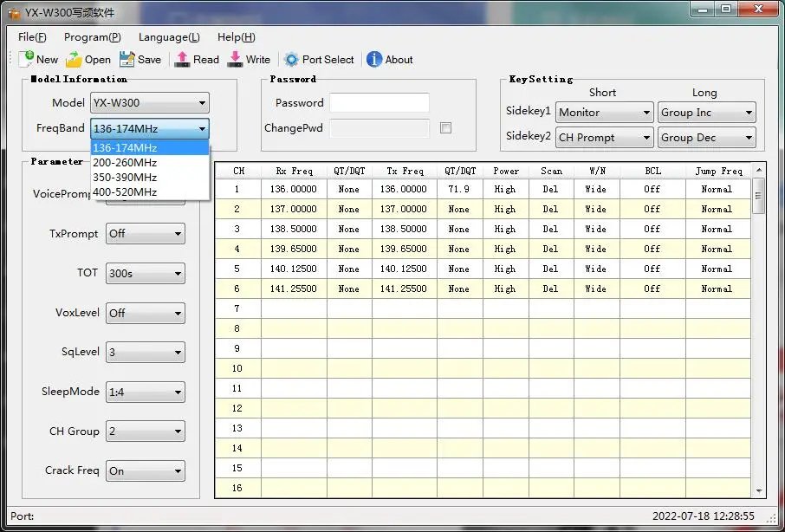
Task: Click the About info icon
Action: click(x=374, y=59)
